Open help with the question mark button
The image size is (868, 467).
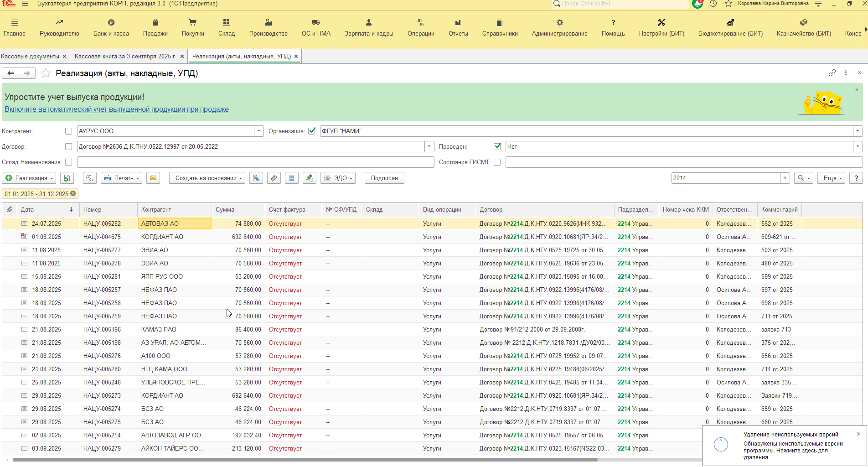pyautogui.click(x=856, y=178)
